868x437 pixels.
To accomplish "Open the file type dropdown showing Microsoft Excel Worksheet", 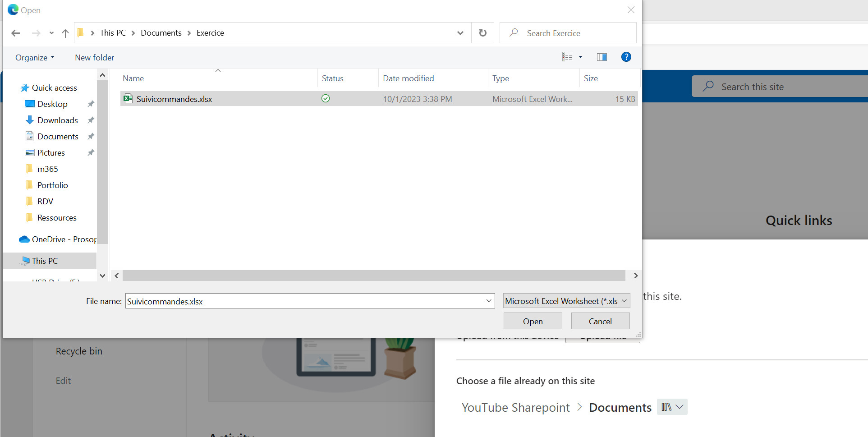I will [566, 301].
